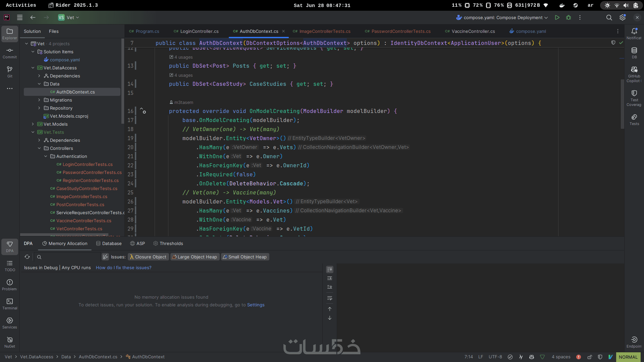Open the compose.yaml run configuration dropdown
The width and height of the screenshot is (644, 362).
pos(502,18)
